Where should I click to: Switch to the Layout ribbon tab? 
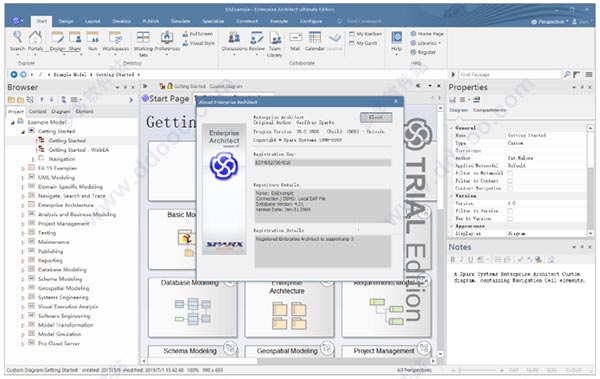click(x=93, y=21)
